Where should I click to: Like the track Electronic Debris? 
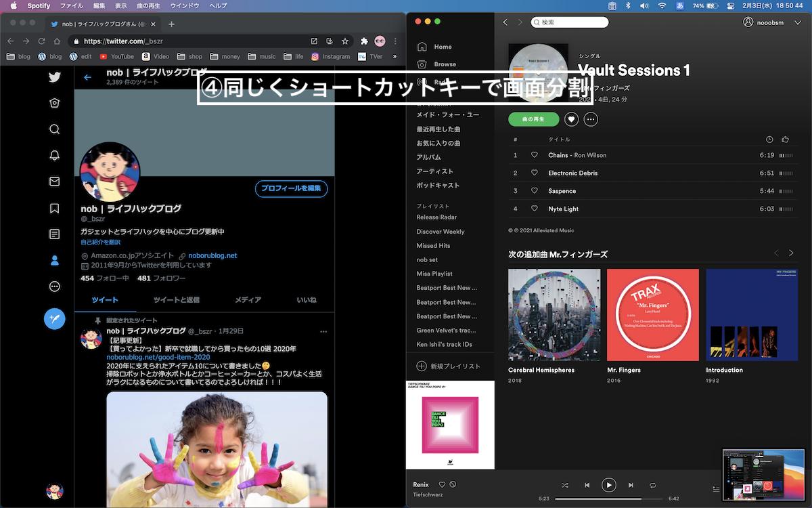coord(534,173)
